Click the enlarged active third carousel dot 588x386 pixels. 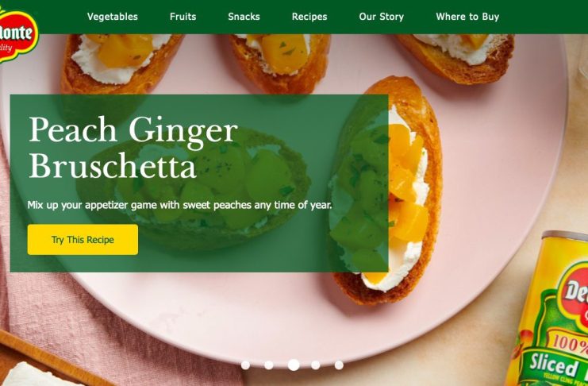click(294, 365)
